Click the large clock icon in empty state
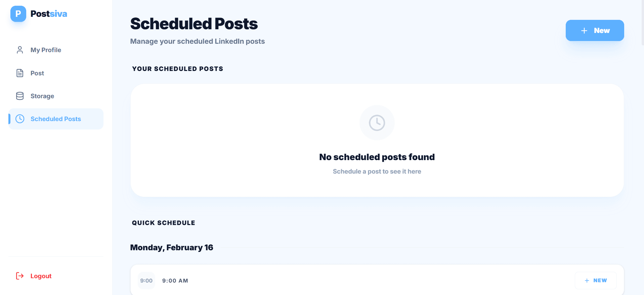The height and width of the screenshot is (295, 644). (377, 123)
